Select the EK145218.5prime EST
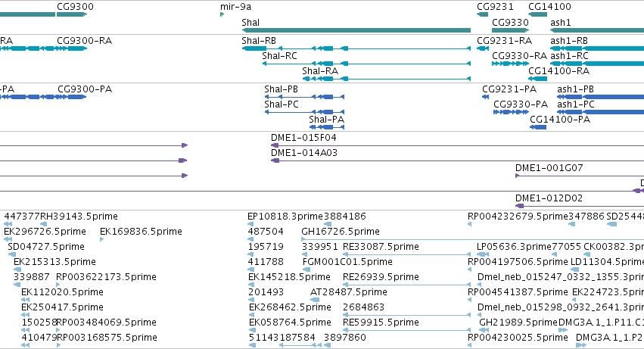 pos(252,285)
